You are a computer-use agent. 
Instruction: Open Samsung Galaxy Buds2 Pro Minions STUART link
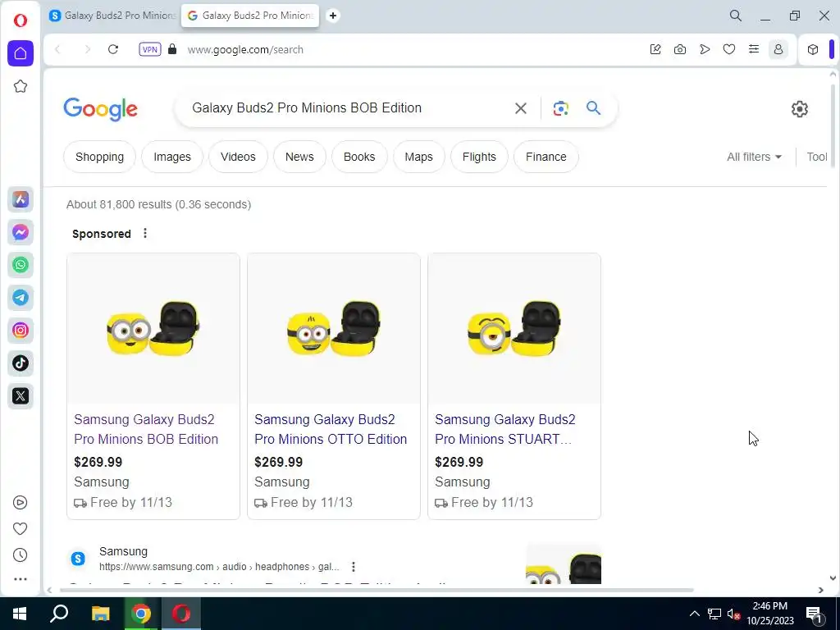pos(505,429)
